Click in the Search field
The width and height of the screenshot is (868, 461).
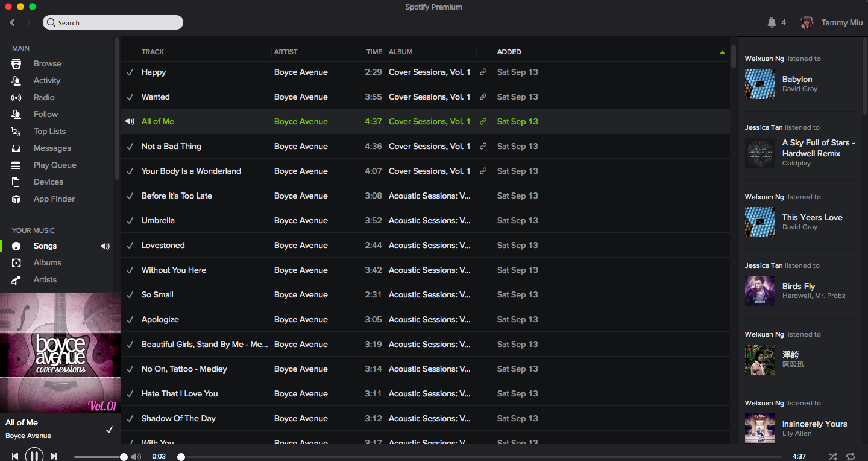113,22
